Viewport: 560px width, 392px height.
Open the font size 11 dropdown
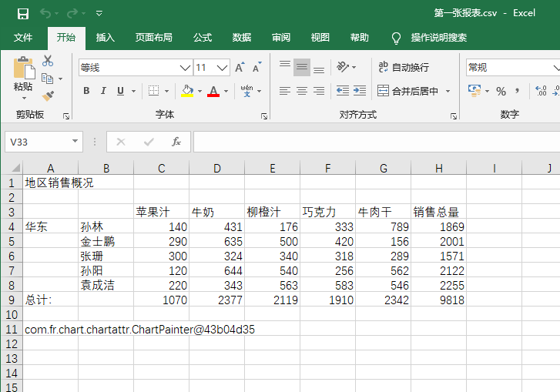(222, 68)
